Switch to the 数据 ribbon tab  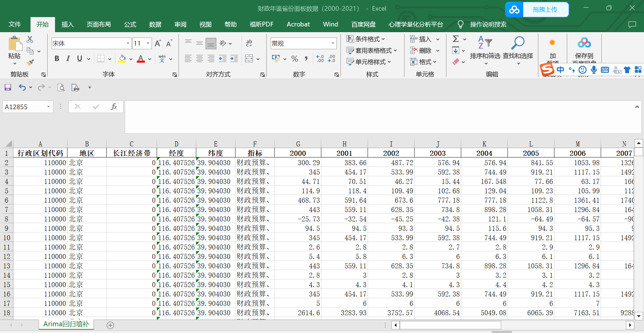(155, 24)
